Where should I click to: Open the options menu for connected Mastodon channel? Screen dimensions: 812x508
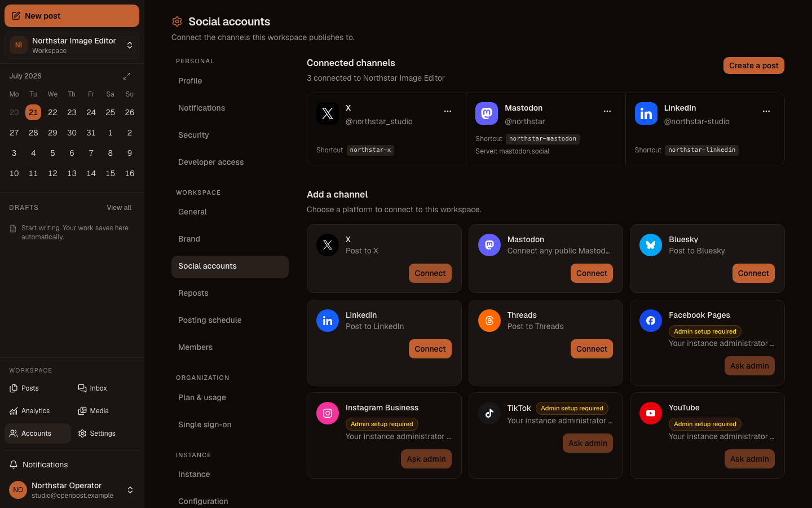[607, 111]
